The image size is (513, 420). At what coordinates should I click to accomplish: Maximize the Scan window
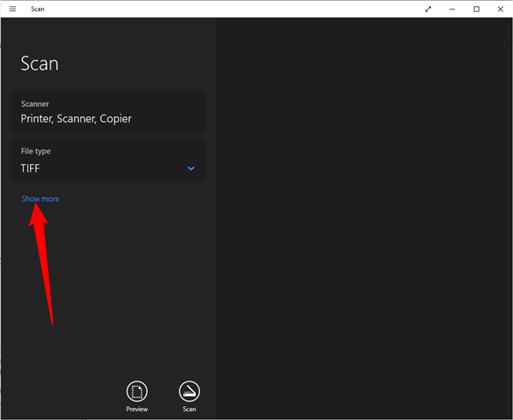pos(476,9)
